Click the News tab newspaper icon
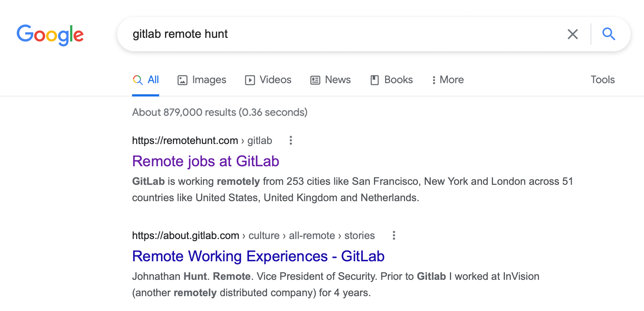This screenshot has height=311, width=644. (315, 80)
